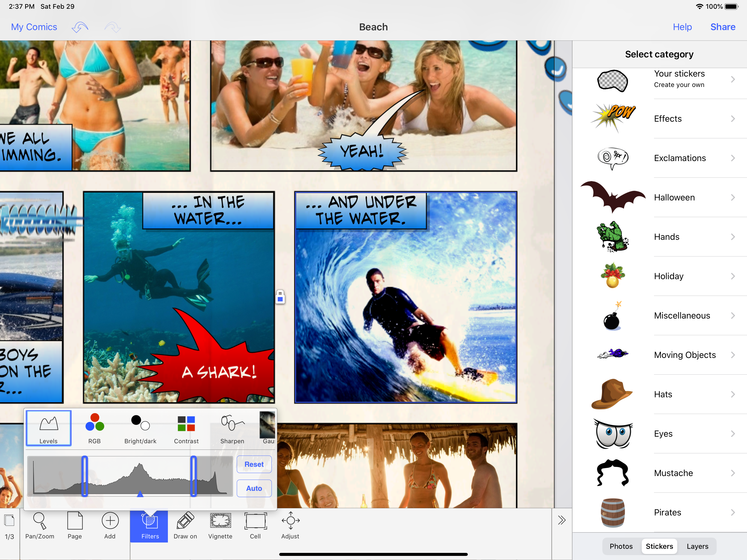The width and height of the screenshot is (747, 560).
Task: Click the undo arrow icon
Action: point(80,27)
